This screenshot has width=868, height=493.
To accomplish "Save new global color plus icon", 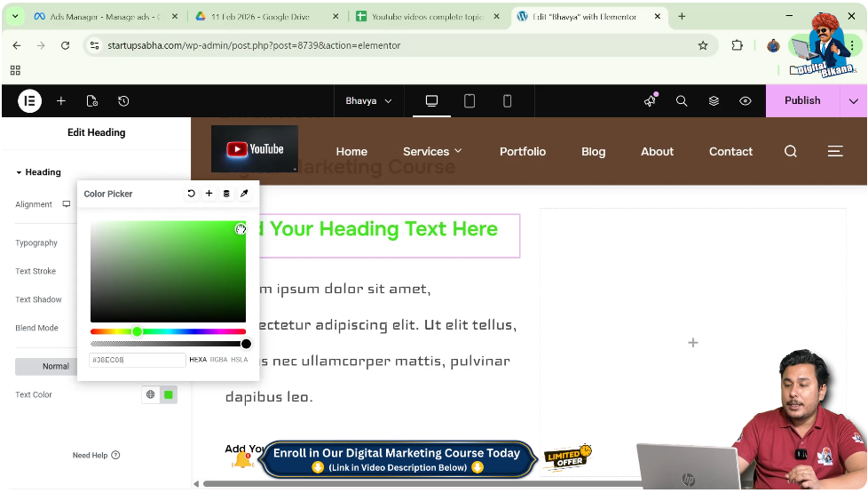I will coord(209,194).
